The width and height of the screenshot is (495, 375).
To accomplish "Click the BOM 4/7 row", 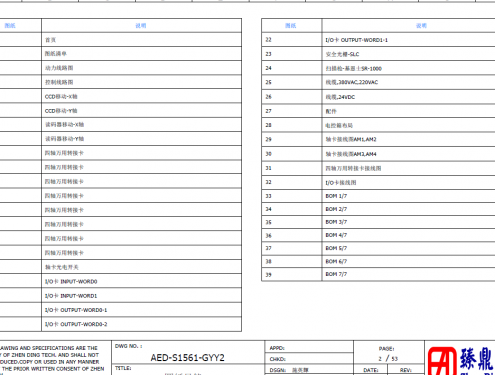I will click(378, 235).
